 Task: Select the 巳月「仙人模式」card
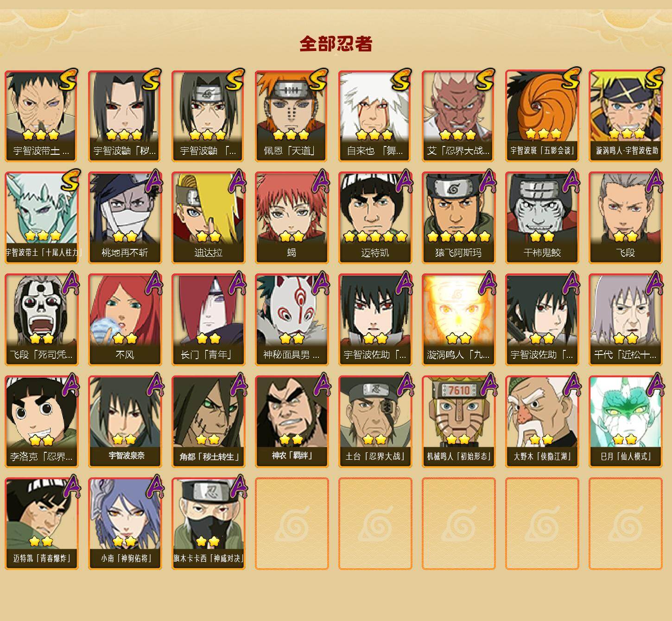coord(625,422)
